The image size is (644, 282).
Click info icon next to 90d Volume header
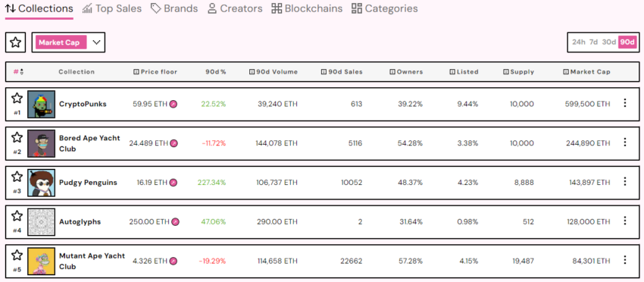tap(252, 72)
